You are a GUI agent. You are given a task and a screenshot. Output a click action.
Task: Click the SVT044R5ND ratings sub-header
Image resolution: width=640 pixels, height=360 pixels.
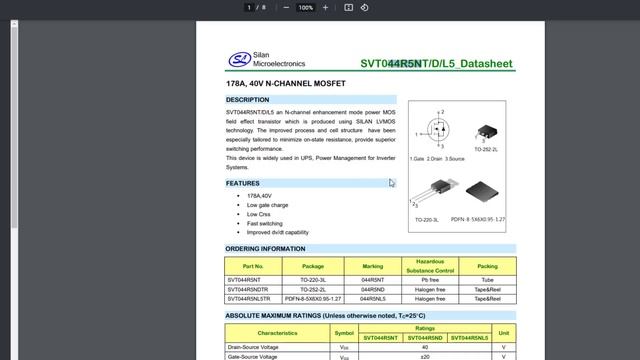point(425,338)
